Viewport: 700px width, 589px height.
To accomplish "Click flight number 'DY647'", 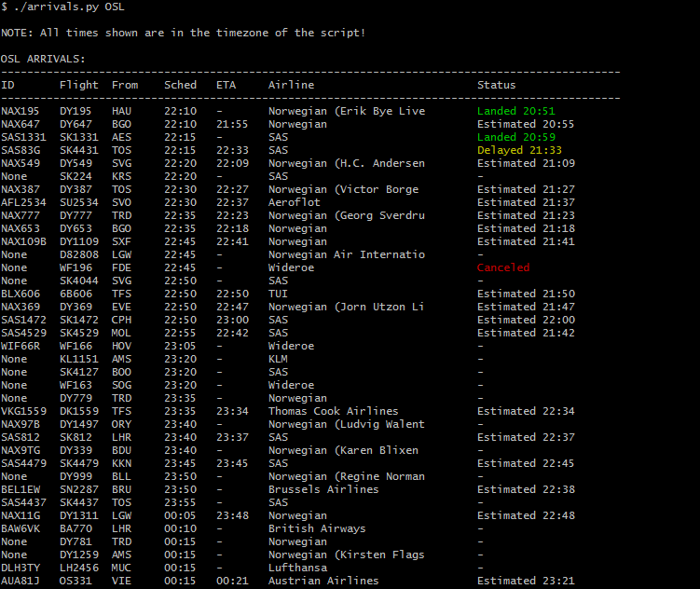I will pyautogui.click(x=75, y=124).
